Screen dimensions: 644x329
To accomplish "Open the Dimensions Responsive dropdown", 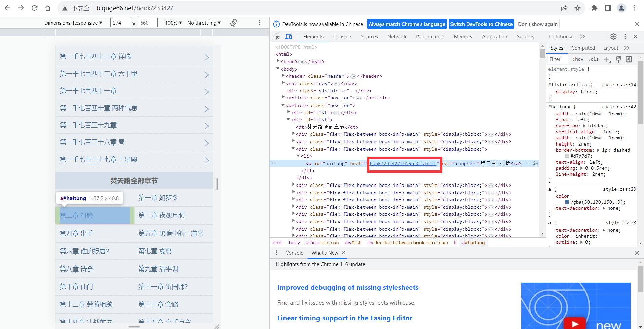I will pos(73,23).
